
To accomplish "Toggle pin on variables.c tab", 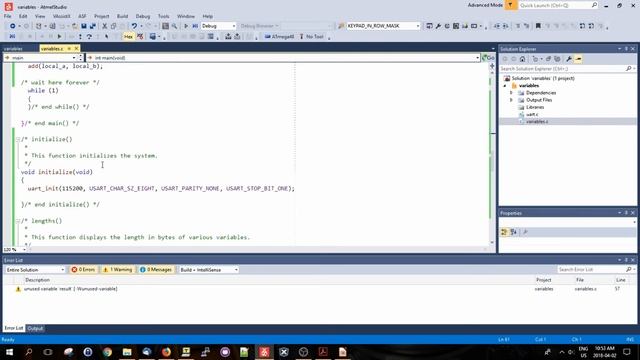I will point(69,49).
